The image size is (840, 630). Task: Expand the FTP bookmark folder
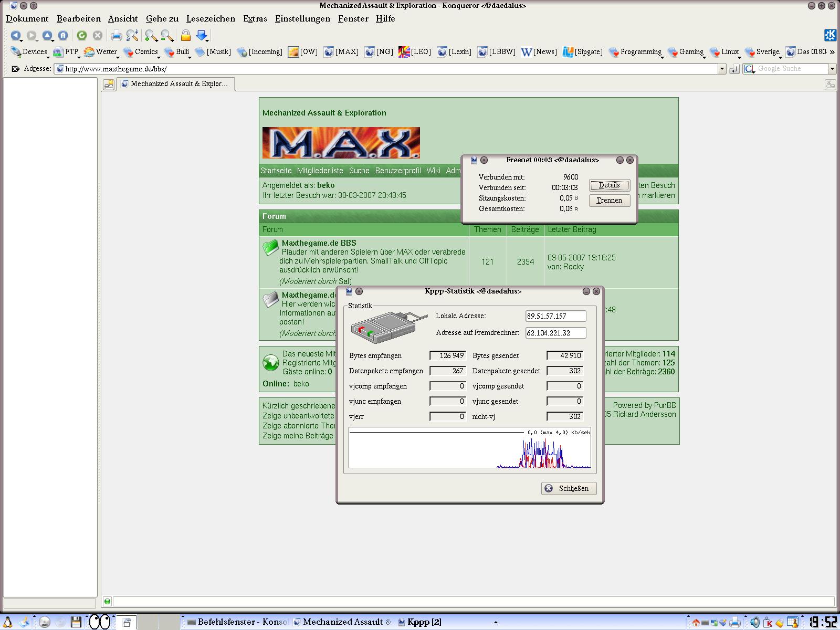click(67, 52)
